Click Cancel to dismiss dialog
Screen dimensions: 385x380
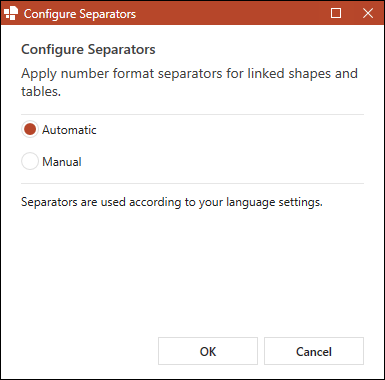coord(314,351)
